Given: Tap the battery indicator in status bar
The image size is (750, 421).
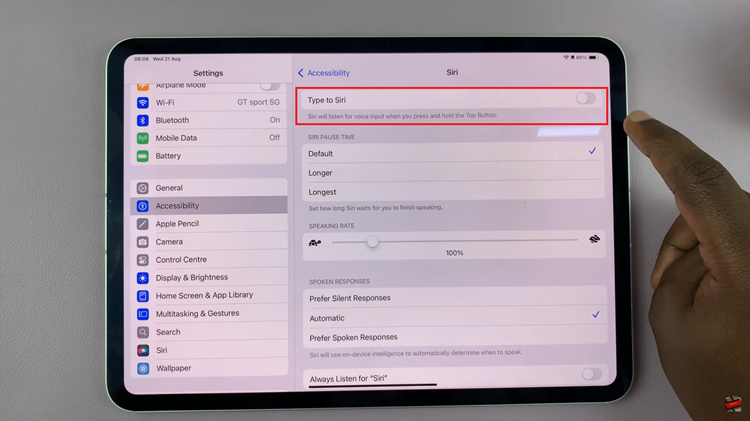Looking at the screenshot, I should tap(593, 57).
